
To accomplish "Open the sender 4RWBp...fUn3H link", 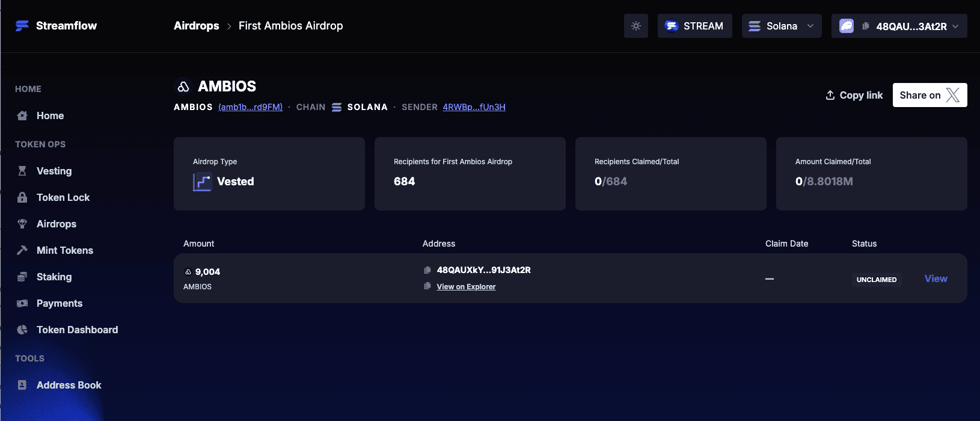I will [x=474, y=107].
